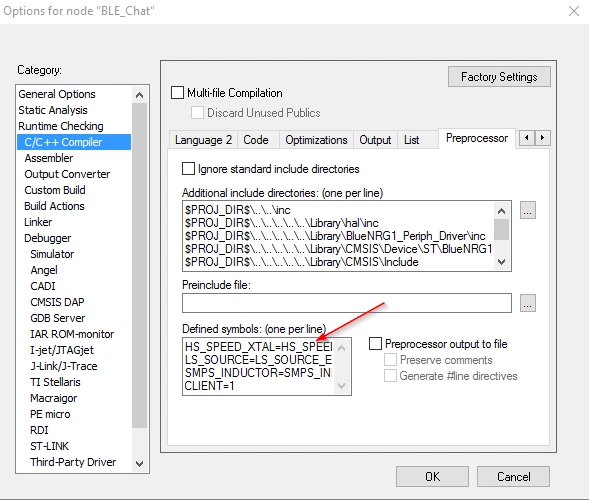
Task: Select the Preprocessor tab
Action: [477, 138]
